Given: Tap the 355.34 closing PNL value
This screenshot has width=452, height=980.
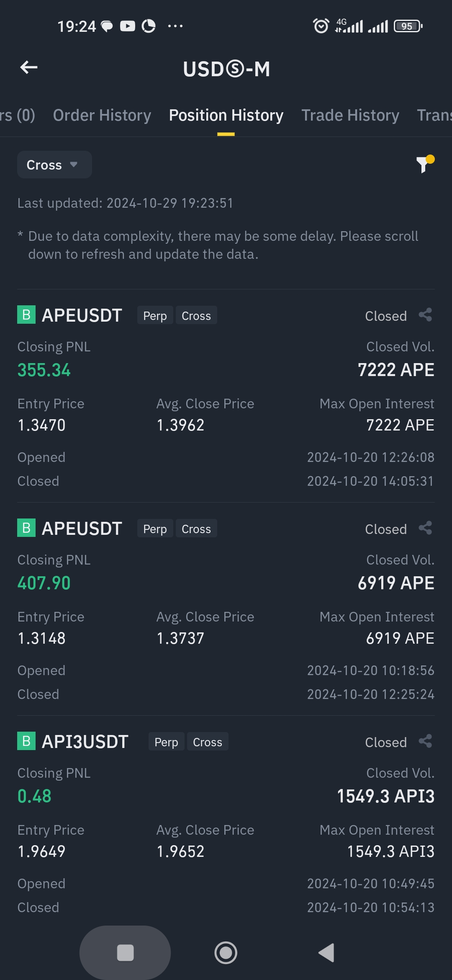Looking at the screenshot, I should click(44, 370).
